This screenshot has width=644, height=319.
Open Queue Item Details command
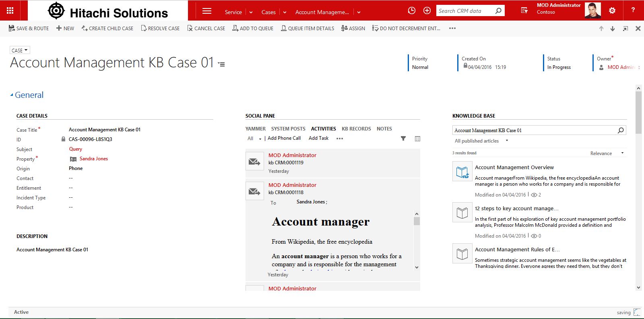(308, 28)
